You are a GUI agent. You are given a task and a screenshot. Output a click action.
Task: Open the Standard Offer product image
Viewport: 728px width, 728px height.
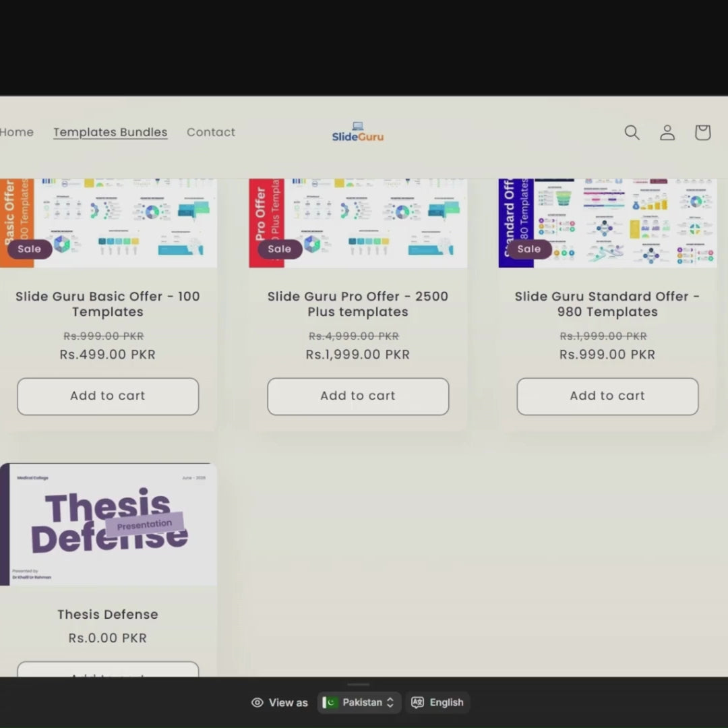607,223
